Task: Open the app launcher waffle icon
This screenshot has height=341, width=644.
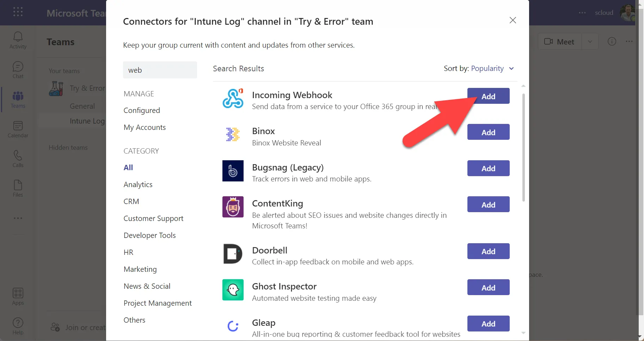Action: (x=18, y=12)
